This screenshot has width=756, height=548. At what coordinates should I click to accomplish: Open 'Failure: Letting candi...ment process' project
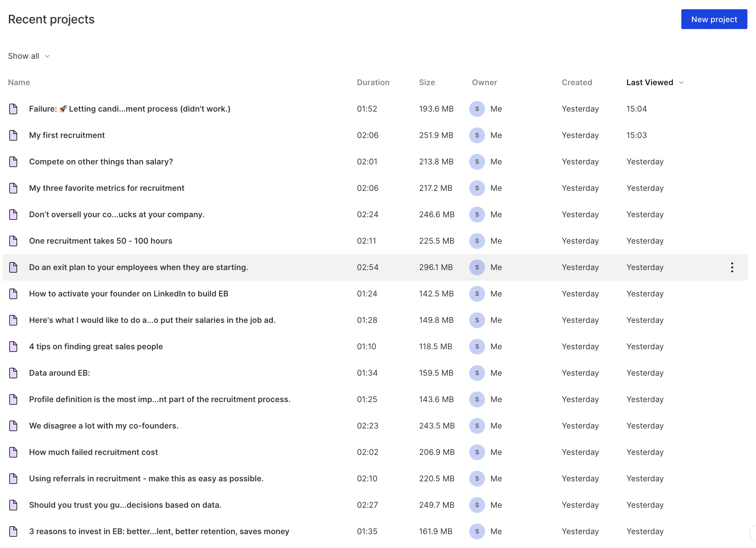tap(130, 109)
